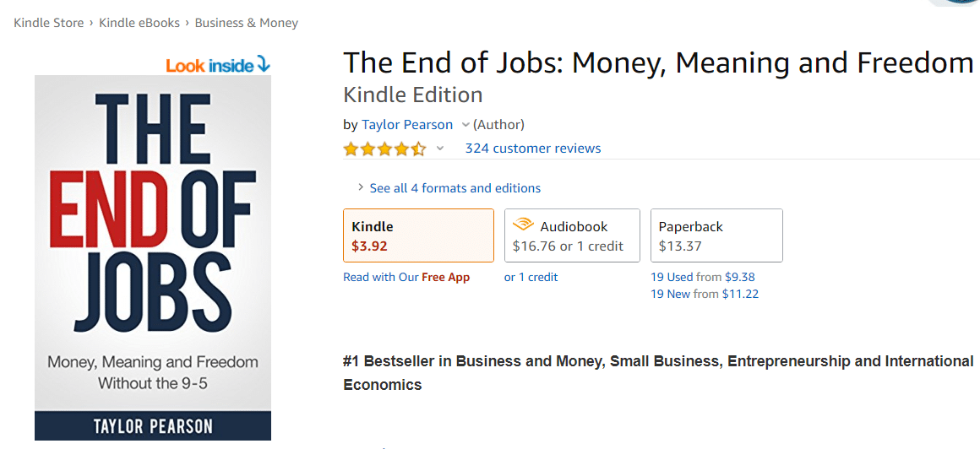
Task: Click Read with Our Free App link
Action: pyautogui.click(x=406, y=277)
